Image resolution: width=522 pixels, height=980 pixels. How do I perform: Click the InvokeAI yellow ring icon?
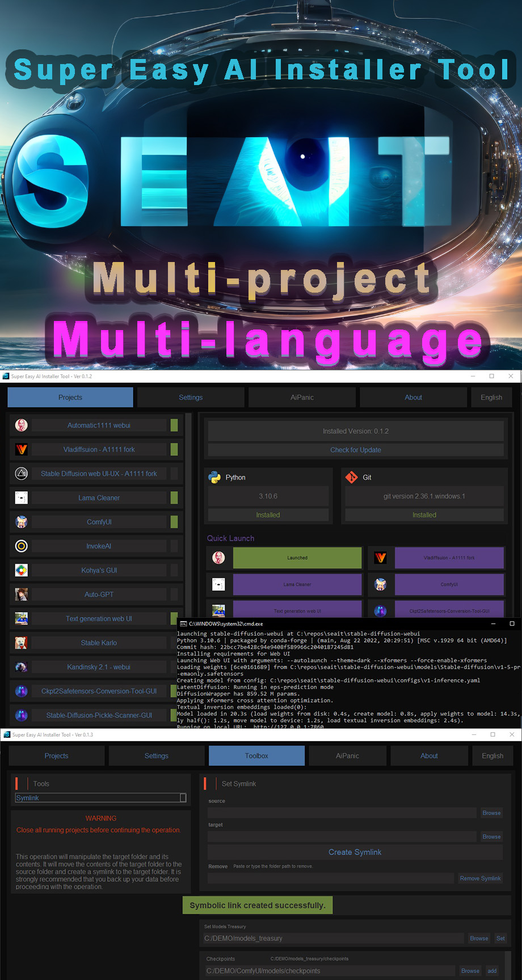pyautogui.click(x=22, y=546)
